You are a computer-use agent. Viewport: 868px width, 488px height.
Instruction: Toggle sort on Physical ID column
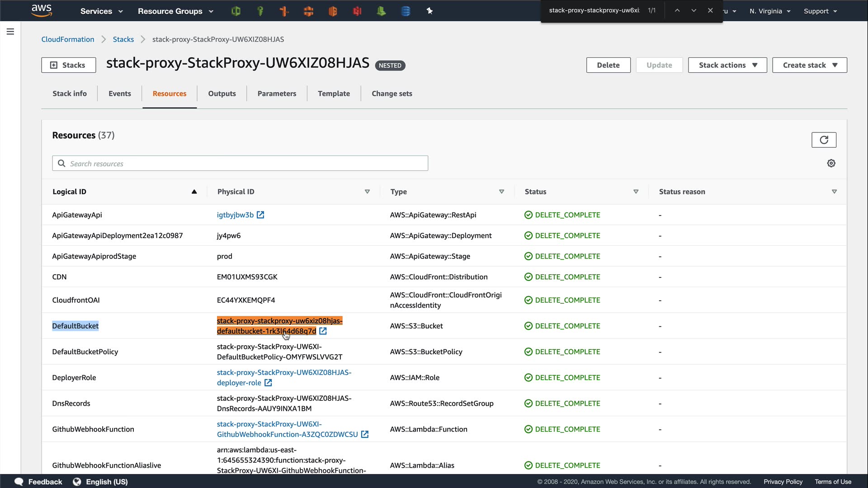pos(367,192)
